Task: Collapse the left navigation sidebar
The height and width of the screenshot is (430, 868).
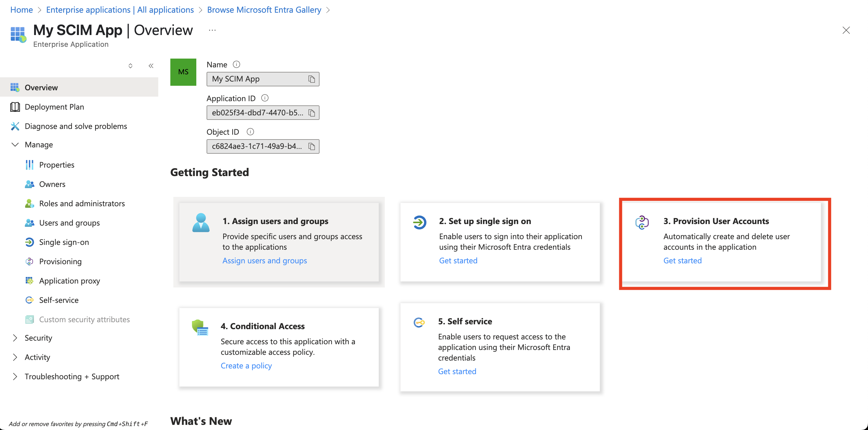Action: tap(151, 66)
